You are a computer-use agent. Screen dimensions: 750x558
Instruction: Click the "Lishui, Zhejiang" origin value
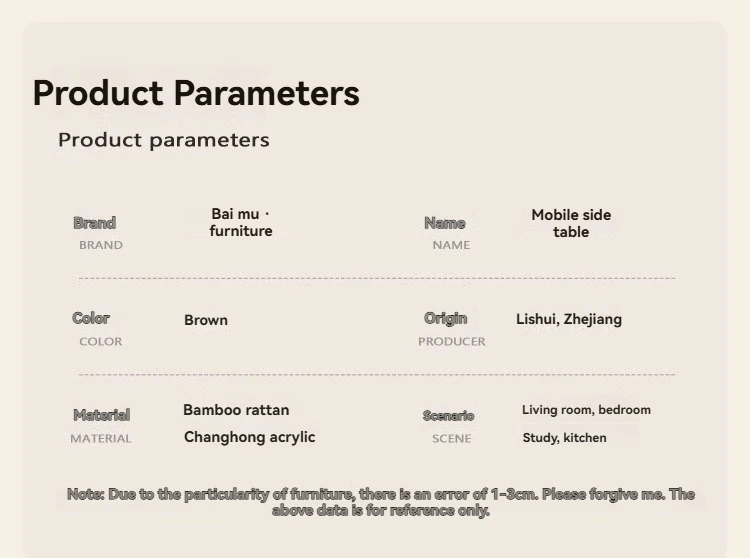(569, 319)
